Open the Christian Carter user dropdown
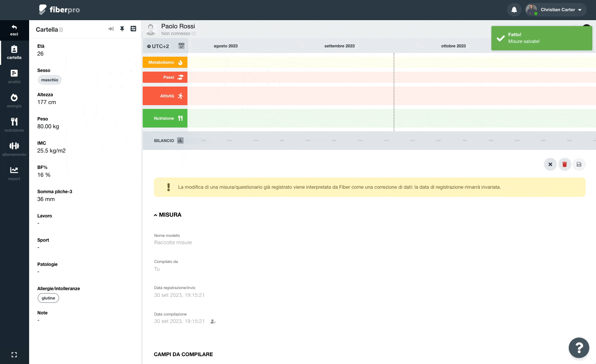Screen dimensions: 596x364 point(555,10)
